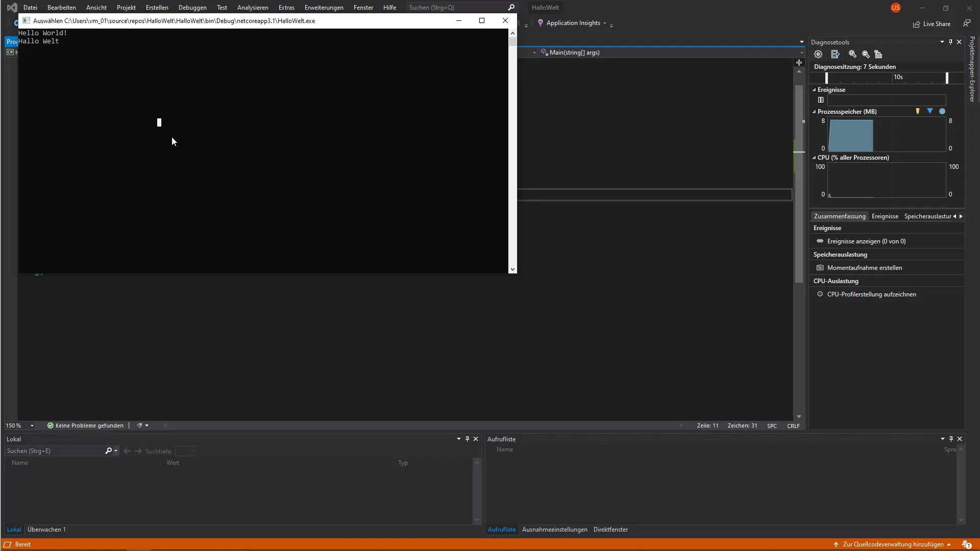Open Aufrufliste window options dropdown

(x=943, y=439)
